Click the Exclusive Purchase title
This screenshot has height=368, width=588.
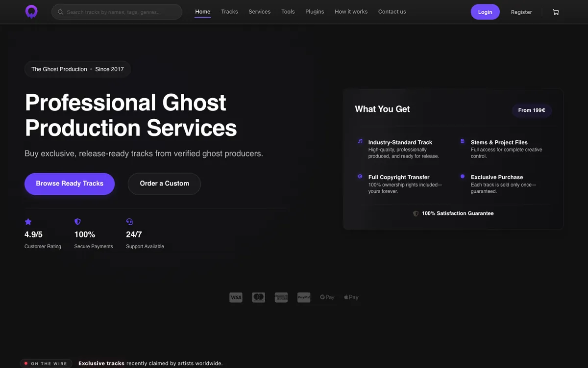tap(497, 177)
